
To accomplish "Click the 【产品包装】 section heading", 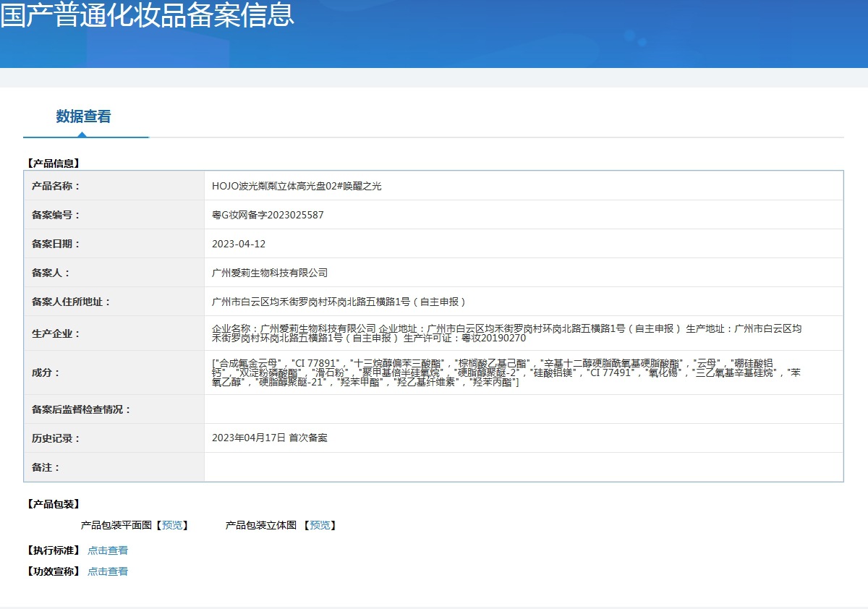I will pyautogui.click(x=53, y=504).
